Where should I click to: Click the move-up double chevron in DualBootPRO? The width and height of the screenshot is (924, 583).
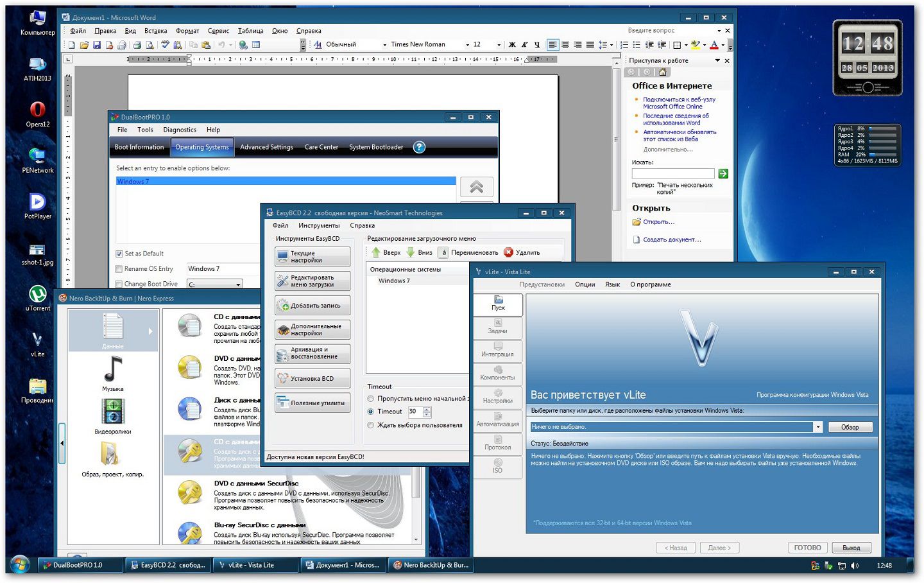[x=477, y=187]
